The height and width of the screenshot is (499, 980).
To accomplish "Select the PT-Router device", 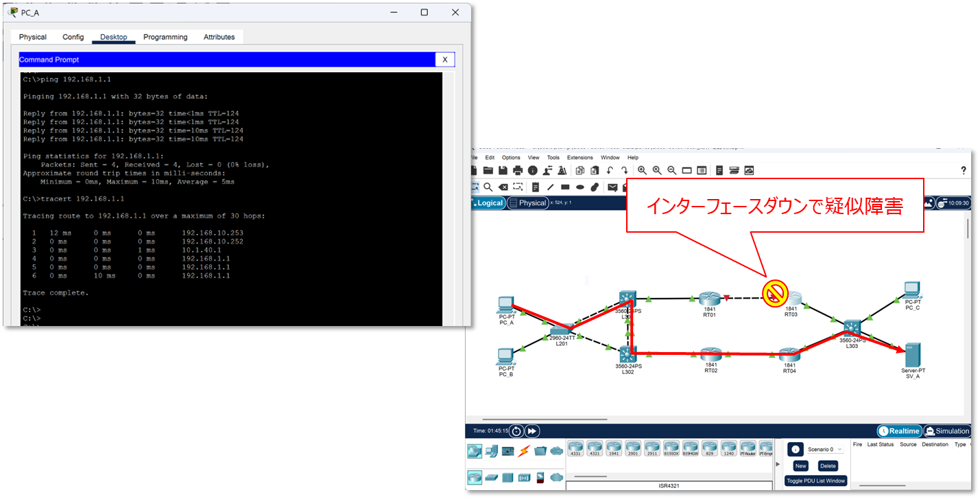I will (748, 448).
